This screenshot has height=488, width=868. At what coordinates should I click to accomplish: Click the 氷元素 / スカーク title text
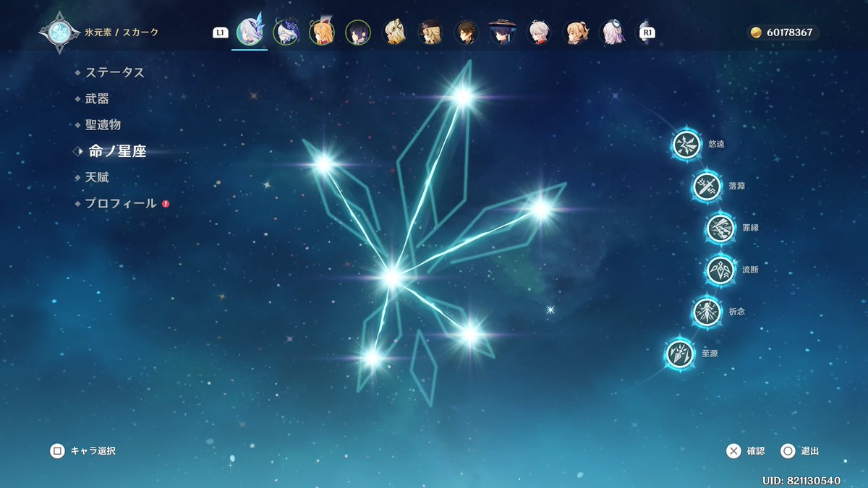122,33
